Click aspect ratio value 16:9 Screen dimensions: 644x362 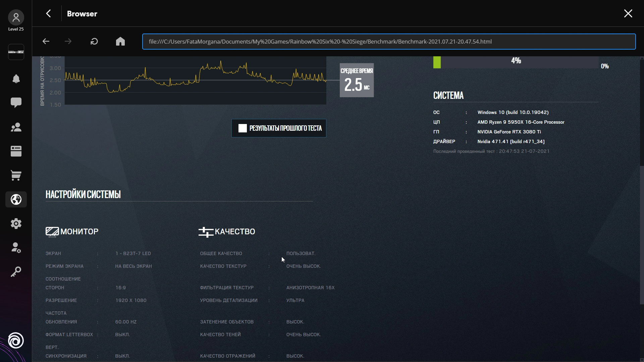121,288
